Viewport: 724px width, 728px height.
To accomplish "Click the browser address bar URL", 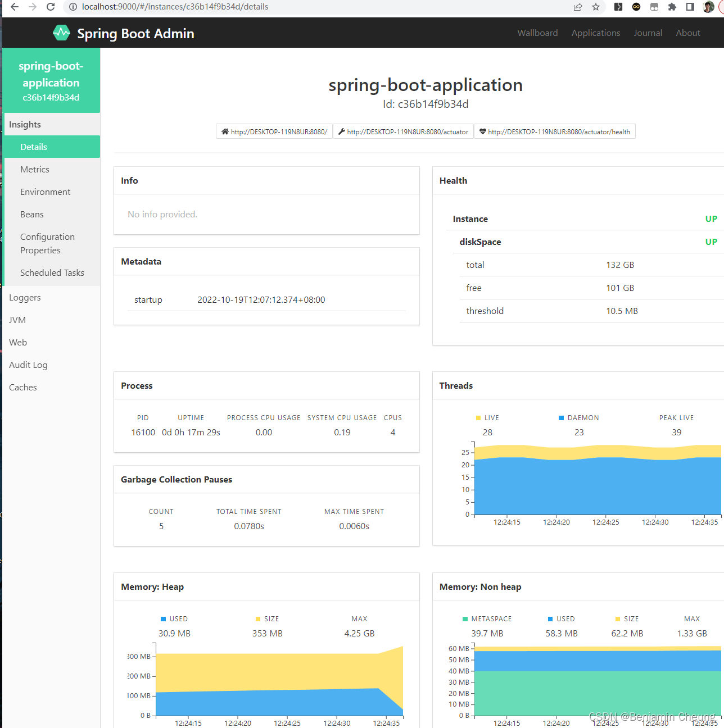I will [x=175, y=7].
